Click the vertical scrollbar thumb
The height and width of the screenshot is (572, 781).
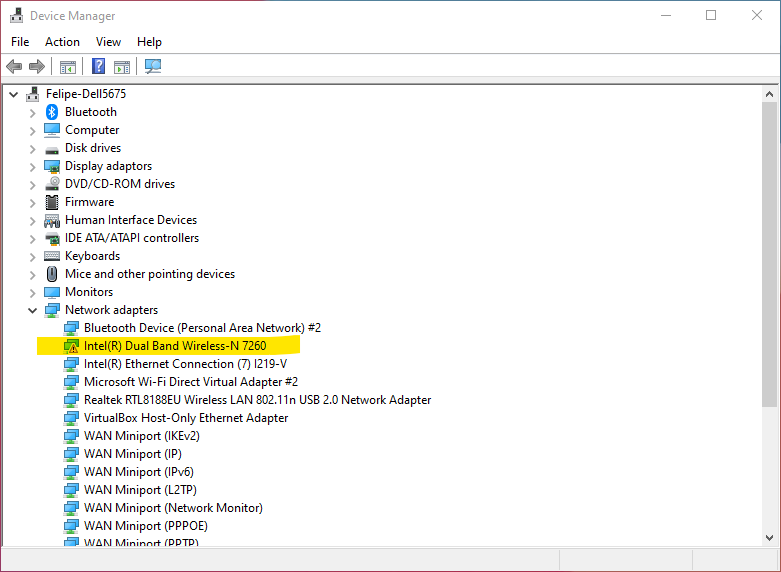(x=770, y=254)
